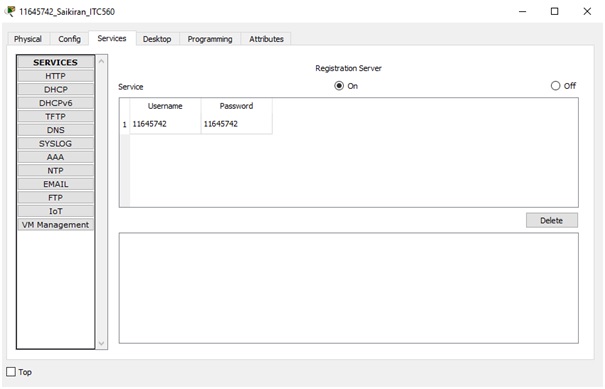This screenshot has height=389, width=605.
Task: Open the IoT registration service
Action: pyautogui.click(x=56, y=211)
